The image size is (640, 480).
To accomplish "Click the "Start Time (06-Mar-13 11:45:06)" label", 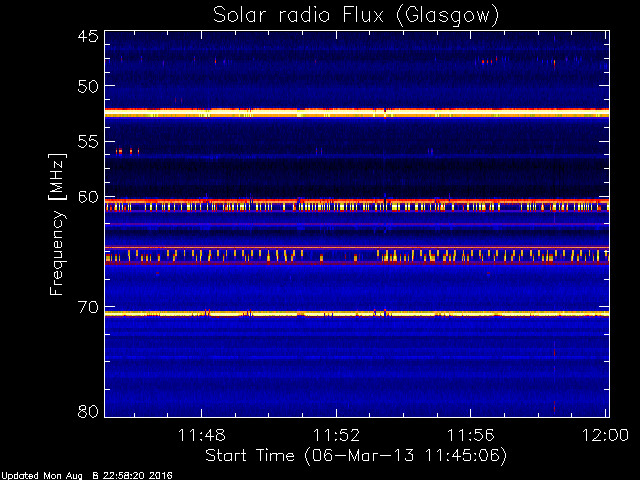I will [x=356, y=456].
